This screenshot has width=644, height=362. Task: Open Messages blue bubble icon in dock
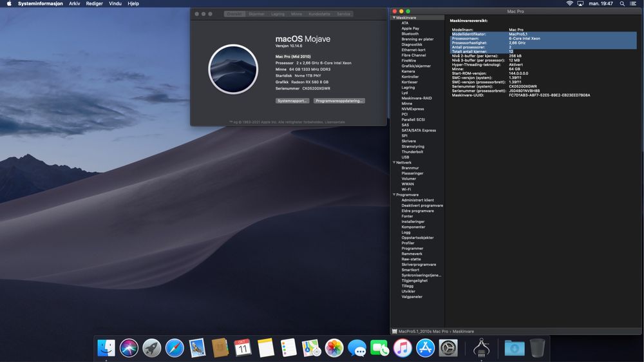(x=357, y=348)
